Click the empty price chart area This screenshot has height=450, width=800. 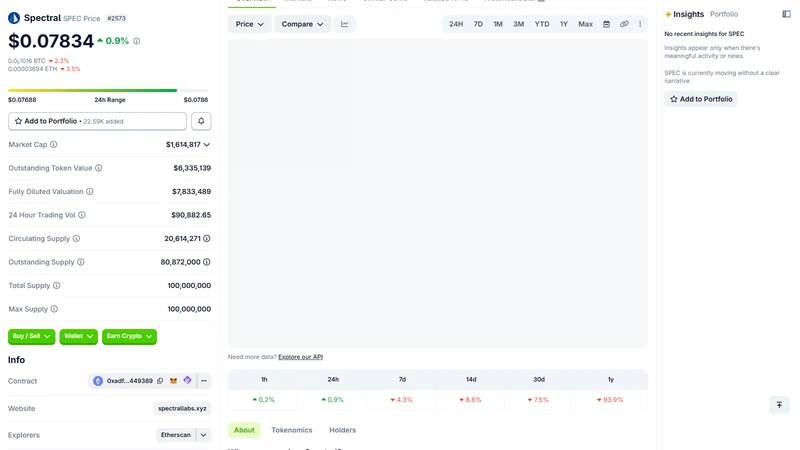438,194
